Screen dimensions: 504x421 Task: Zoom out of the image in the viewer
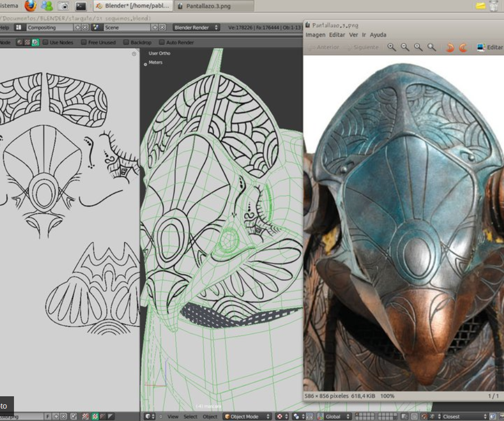coord(405,47)
